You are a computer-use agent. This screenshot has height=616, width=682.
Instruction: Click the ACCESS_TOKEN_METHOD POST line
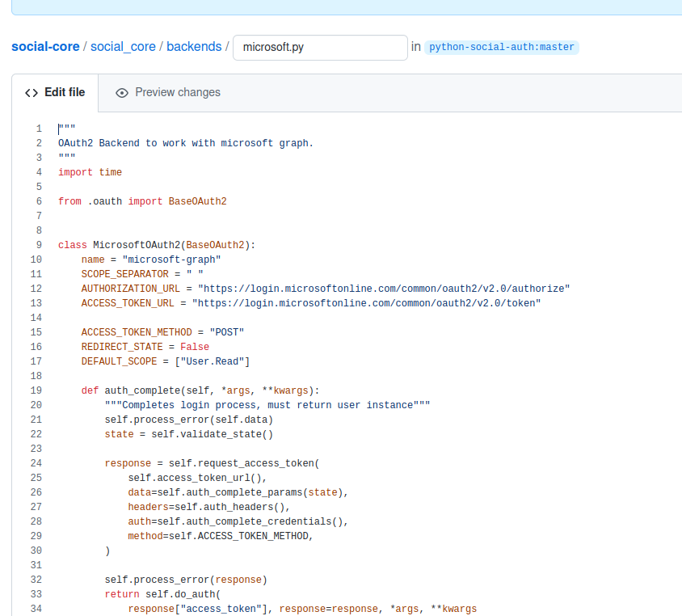point(166,331)
